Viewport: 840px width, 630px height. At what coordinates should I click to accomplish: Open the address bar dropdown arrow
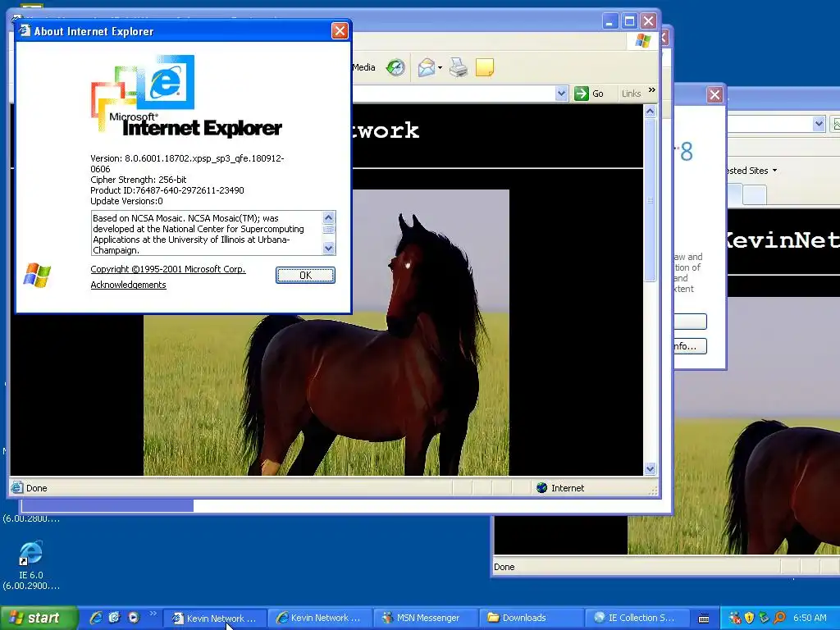(561, 94)
